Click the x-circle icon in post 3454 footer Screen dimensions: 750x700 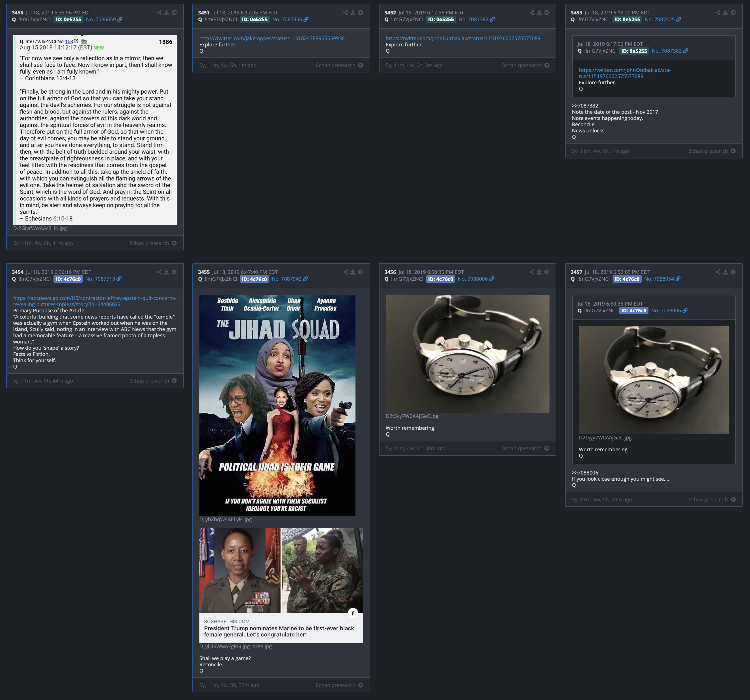174,381
